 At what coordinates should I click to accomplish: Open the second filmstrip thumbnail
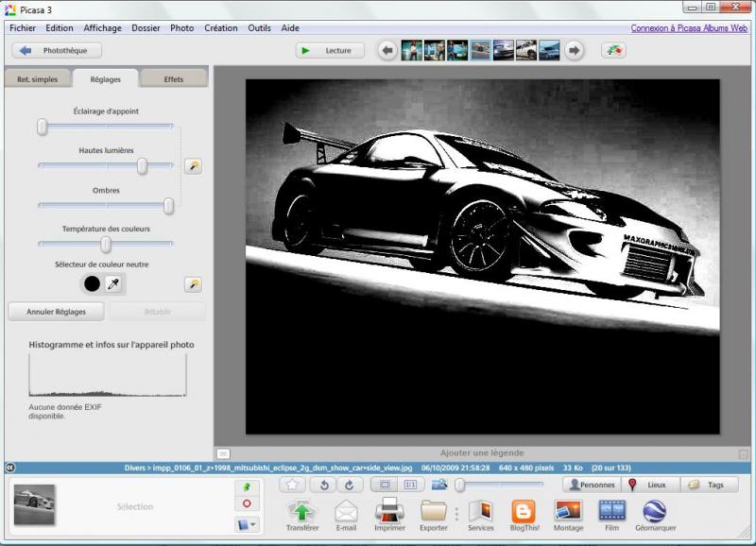click(435, 51)
